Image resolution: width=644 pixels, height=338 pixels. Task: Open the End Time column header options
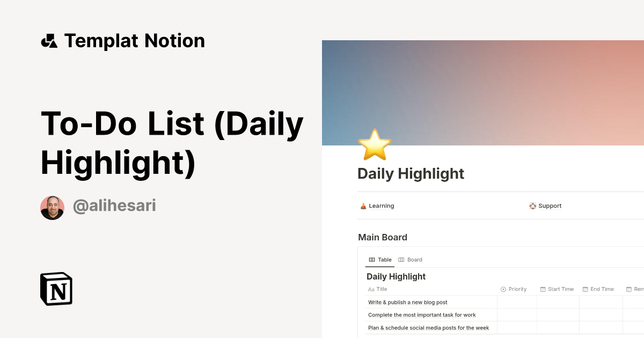click(x=598, y=289)
